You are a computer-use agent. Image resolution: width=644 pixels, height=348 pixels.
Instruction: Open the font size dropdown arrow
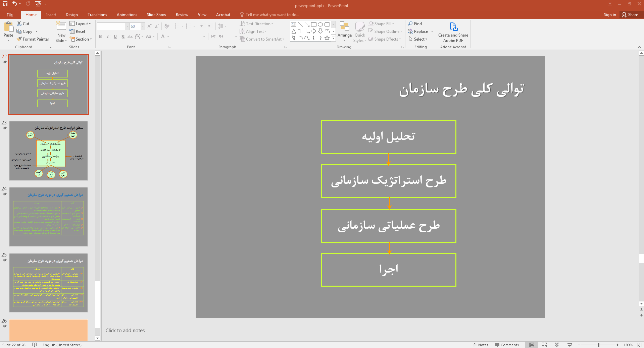[143, 26]
